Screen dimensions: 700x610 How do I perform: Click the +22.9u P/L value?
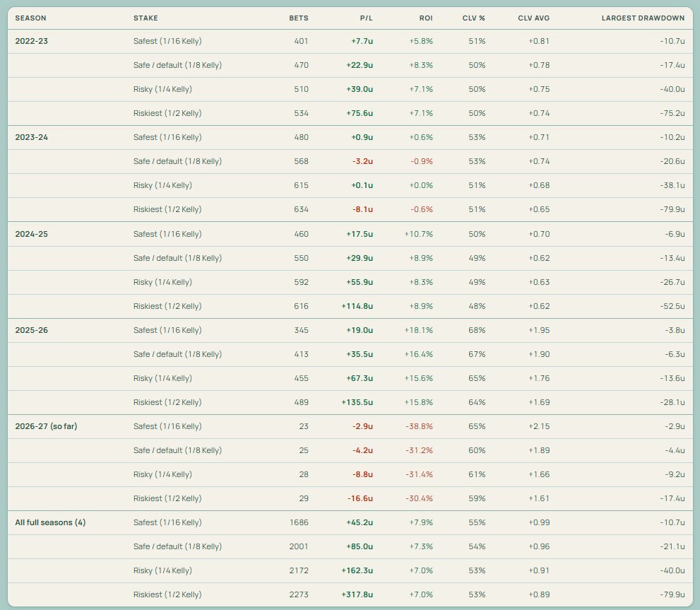pos(360,65)
